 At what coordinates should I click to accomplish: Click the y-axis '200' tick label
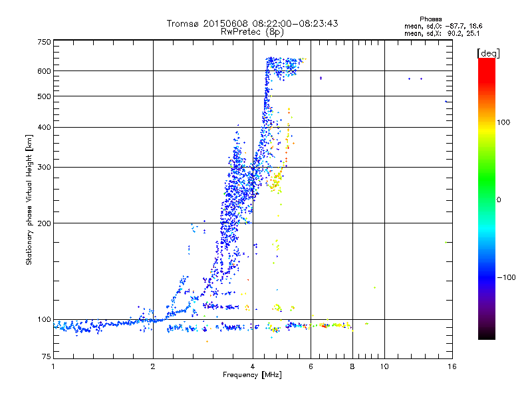point(44,223)
